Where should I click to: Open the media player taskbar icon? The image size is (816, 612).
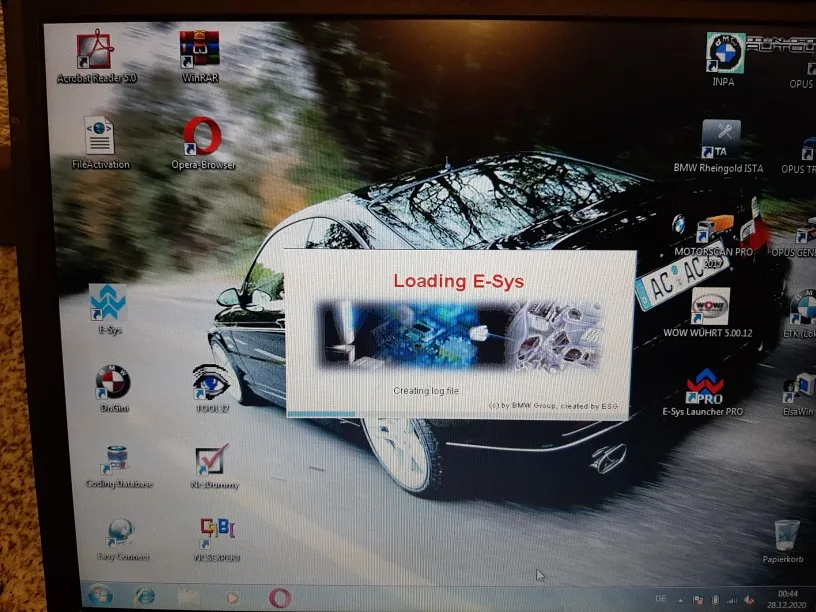tap(233, 597)
